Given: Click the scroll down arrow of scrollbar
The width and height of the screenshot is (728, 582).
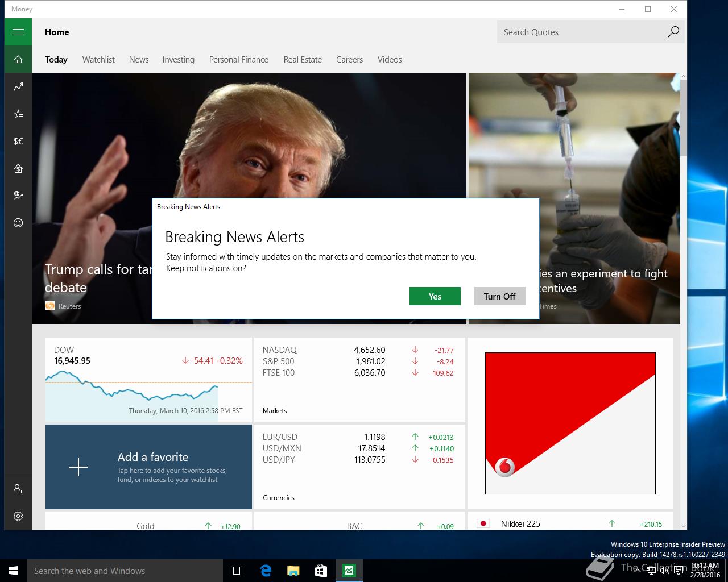Looking at the screenshot, I should coord(684,526).
